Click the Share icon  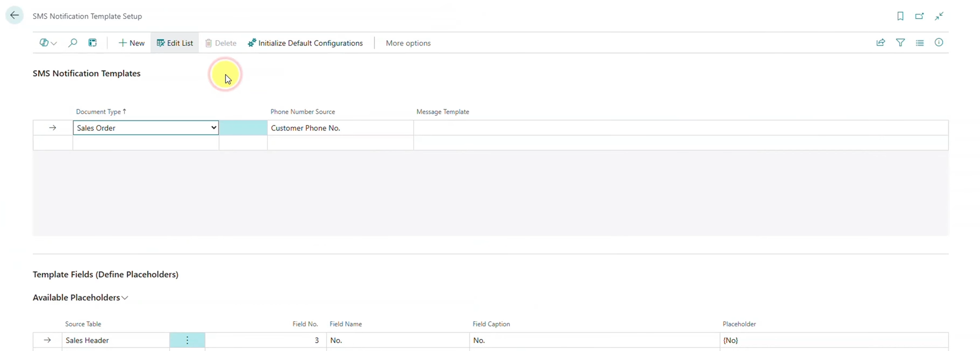pos(881,42)
